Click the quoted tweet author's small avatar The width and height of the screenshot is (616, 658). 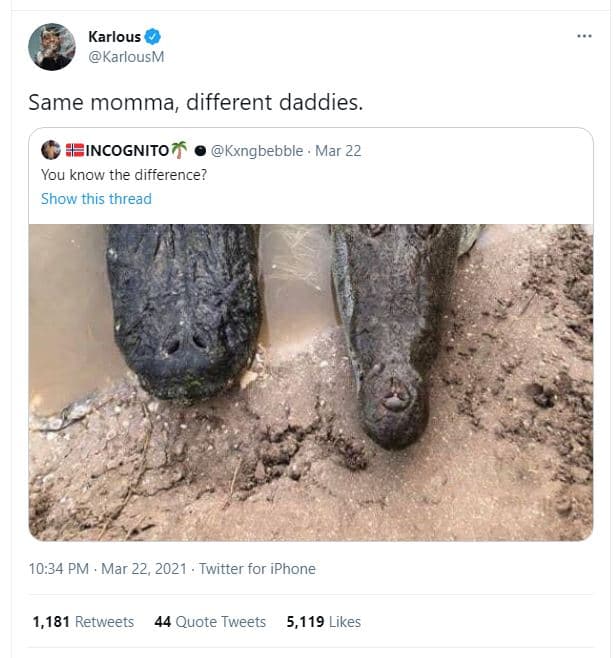[51, 150]
